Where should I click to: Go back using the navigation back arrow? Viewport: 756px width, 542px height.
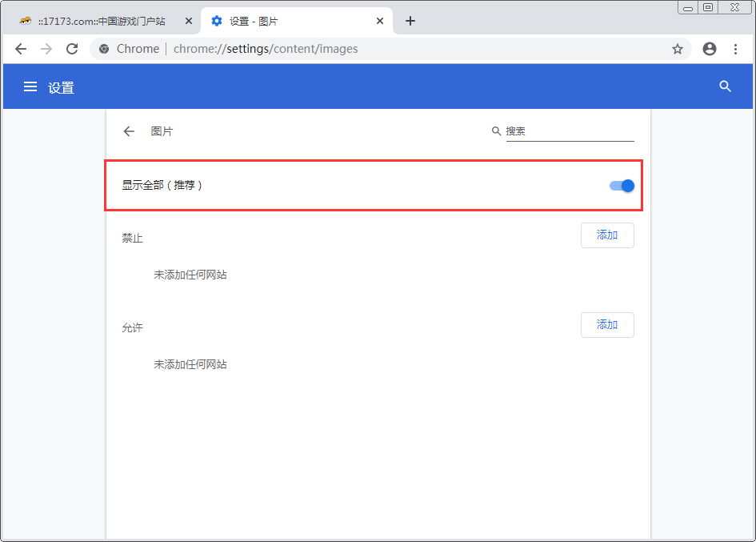(x=21, y=49)
